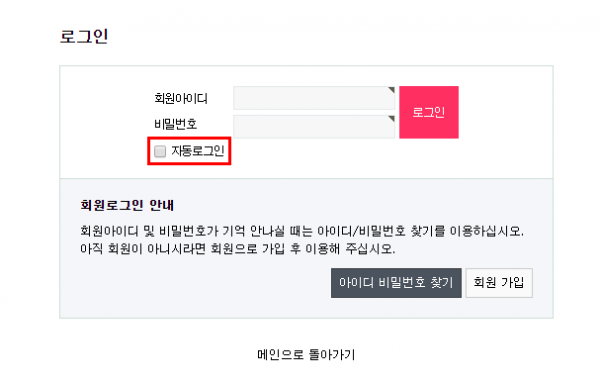The image size is (600, 382).
Task: Click the 로그인 page heading
Action: point(84,37)
